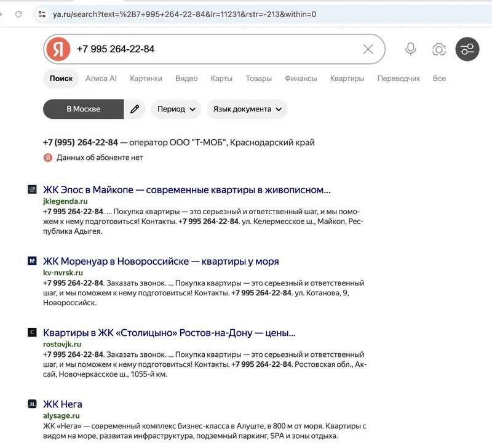The width and height of the screenshot is (492, 448).
Task: Click favicon next to Столицыно result
Action: tap(32, 332)
